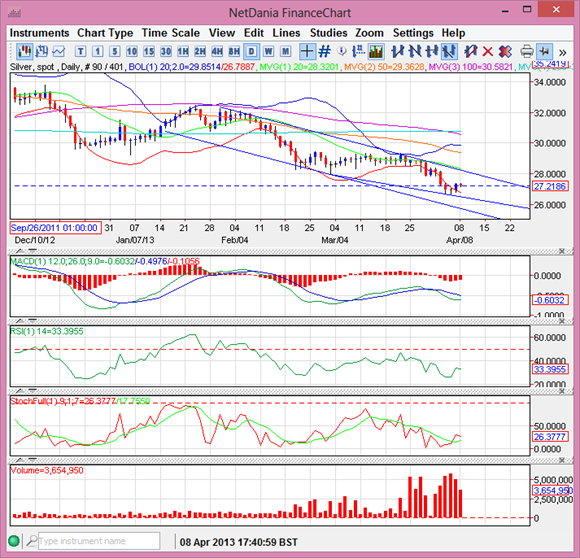The width and height of the screenshot is (580, 558).
Task: Open the Zoom menu
Action: 370,33
